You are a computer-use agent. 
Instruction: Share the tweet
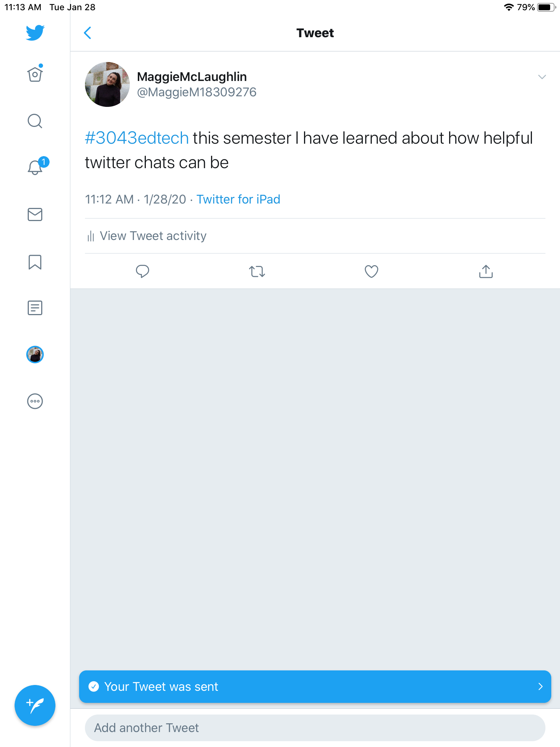pyautogui.click(x=486, y=271)
